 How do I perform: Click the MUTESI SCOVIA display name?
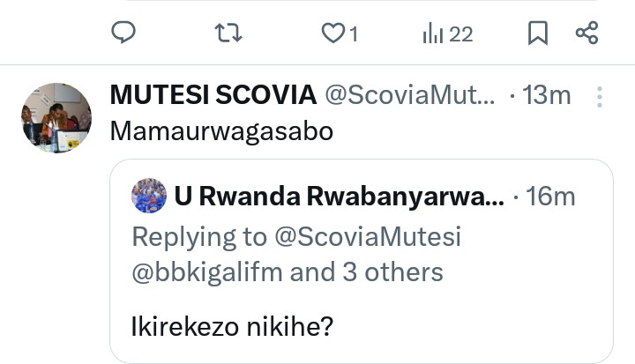point(213,95)
